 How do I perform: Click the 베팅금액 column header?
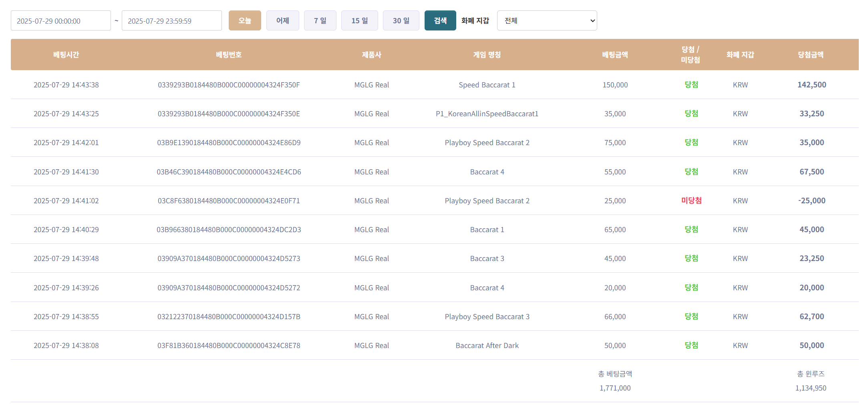pos(615,55)
